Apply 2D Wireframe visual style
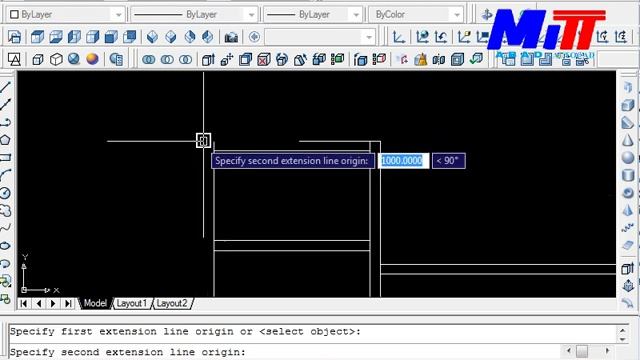 pyautogui.click(x=14, y=59)
